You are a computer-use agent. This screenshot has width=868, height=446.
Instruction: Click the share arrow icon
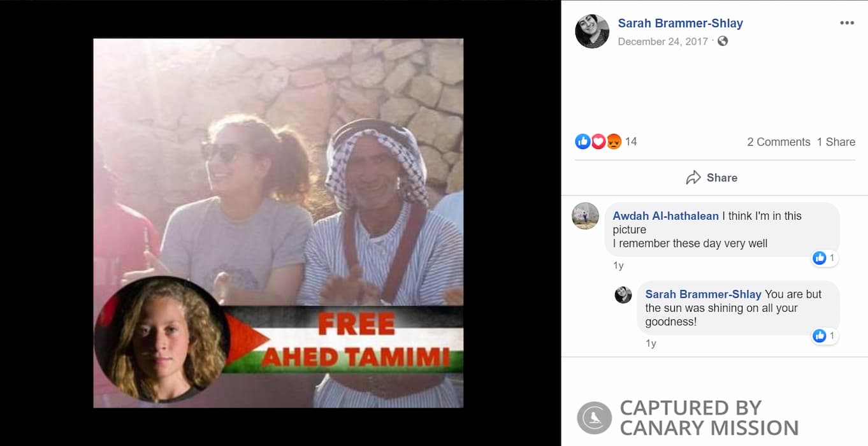pyautogui.click(x=693, y=178)
